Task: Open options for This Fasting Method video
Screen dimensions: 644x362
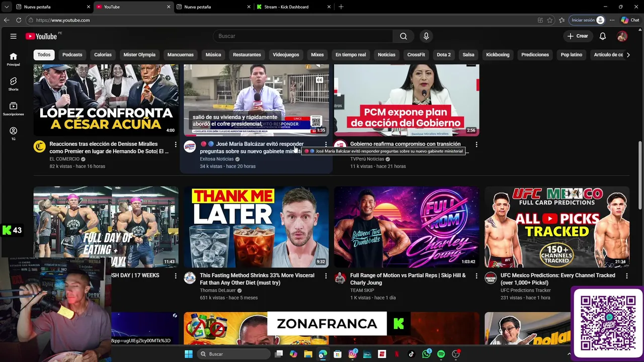Action: [x=326, y=276]
